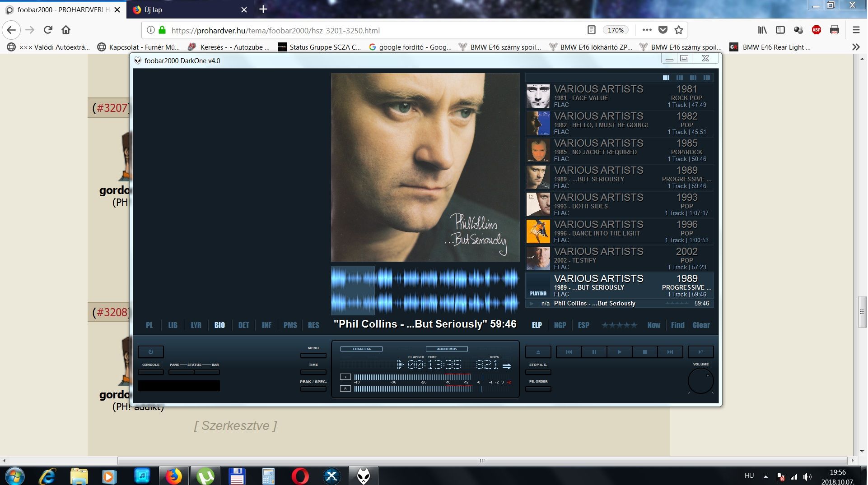Switch to the LIB panel tab
The image size is (868, 485).
(173, 325)
